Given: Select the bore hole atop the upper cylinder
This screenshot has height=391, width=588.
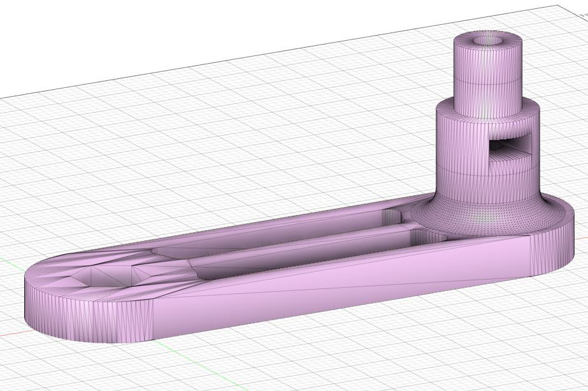Looking at the screenshot, I should (487, 40).
